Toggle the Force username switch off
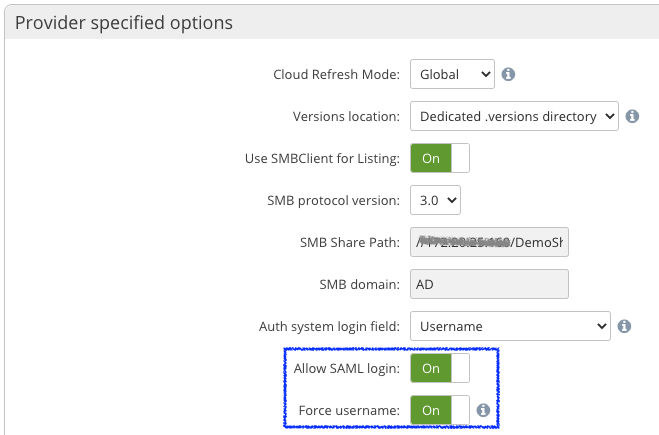659x435 pixels. (439, 410)
